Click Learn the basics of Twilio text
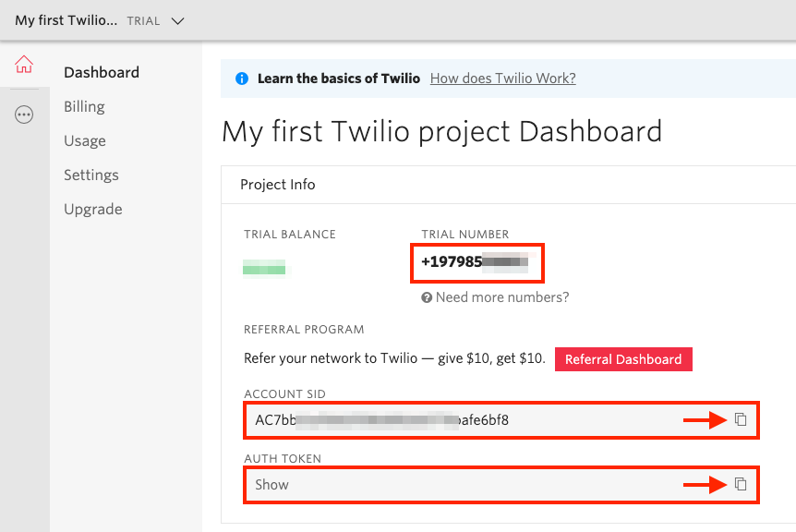796x532 pixels. [339, 79]
